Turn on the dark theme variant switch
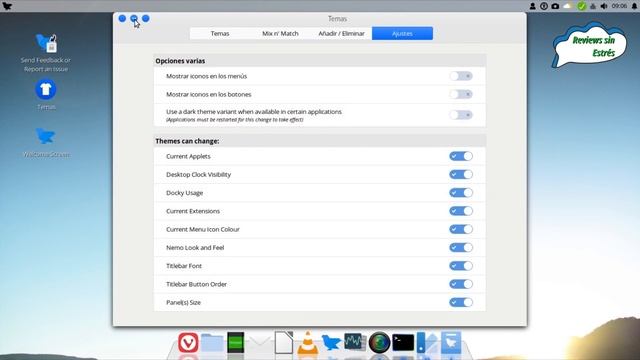Viewport: 640px width, 360px height. pyautogui.click(x=461, y=115)
